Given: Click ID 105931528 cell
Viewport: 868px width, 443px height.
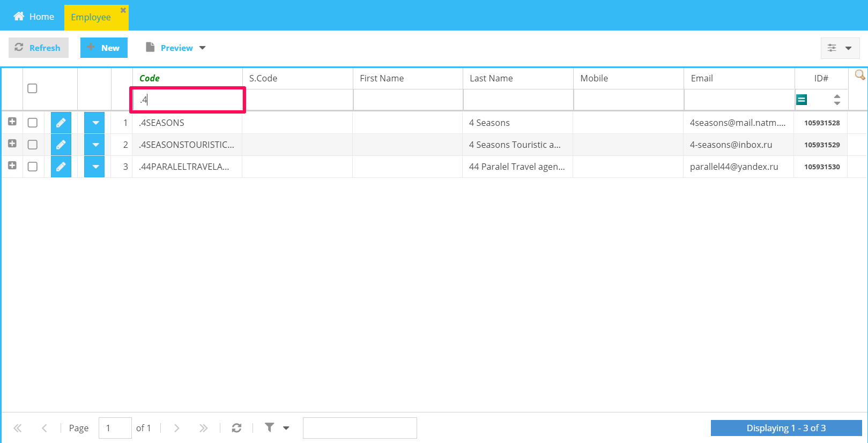Looking at the screenshot, I should (821, 123).
